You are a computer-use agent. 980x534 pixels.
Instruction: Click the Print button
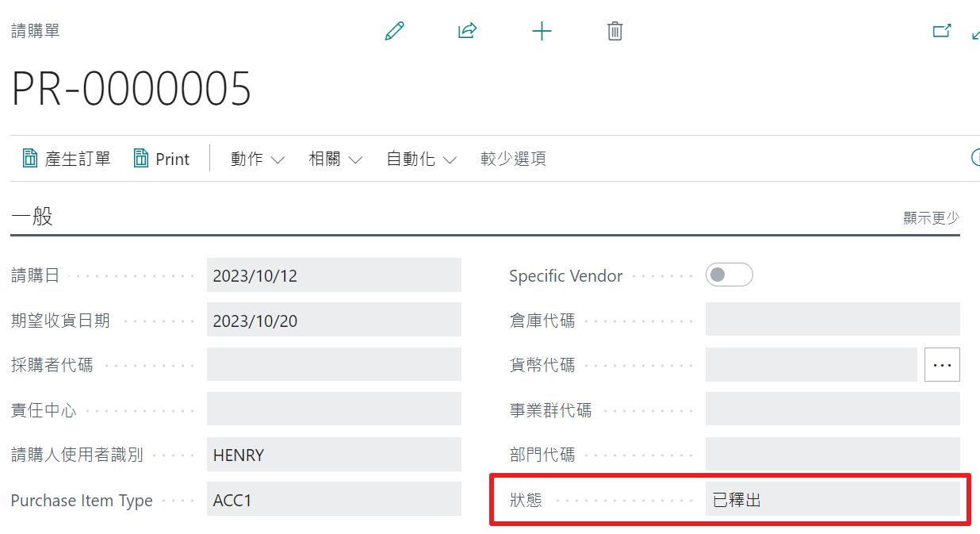(162, 159)
